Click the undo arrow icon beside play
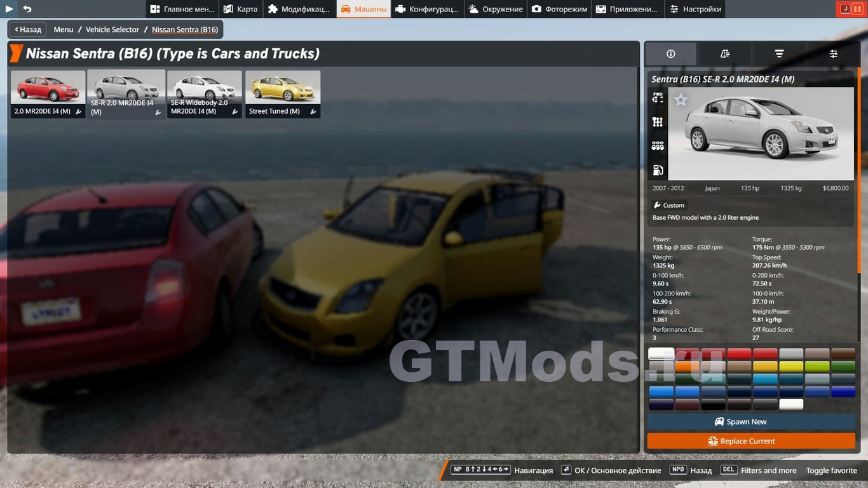Image resolution: width=868 pixels, height=488 pixels. (27, 9)
